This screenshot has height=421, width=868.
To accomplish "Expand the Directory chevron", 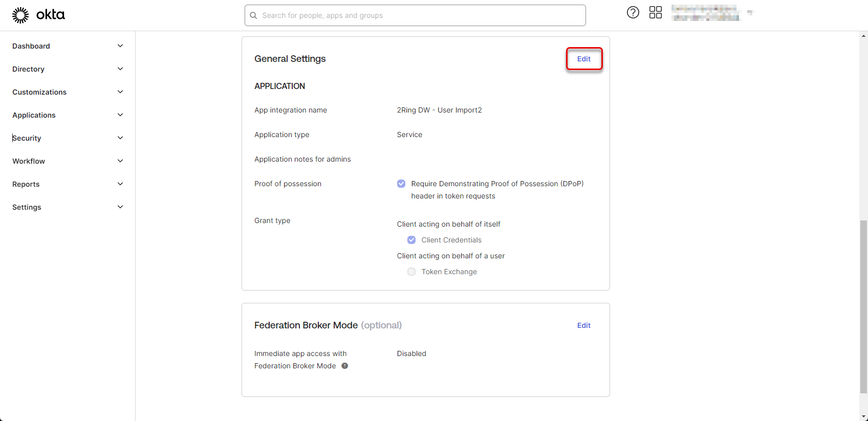I will [120, 69].
